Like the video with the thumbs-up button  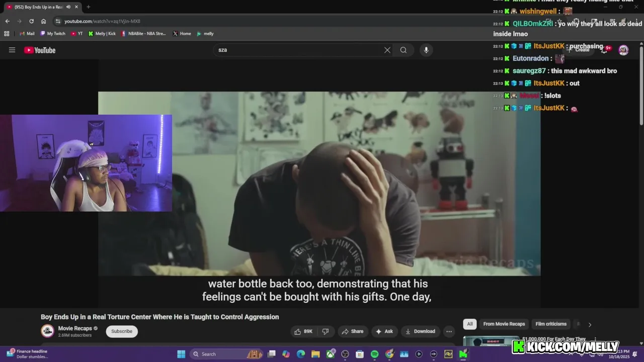pos(304,331)
